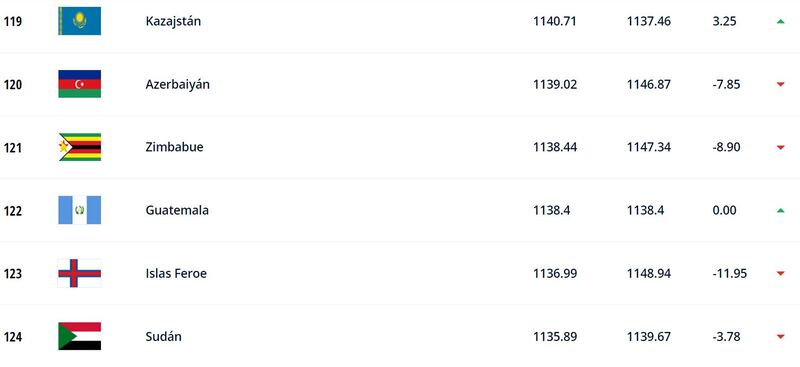This screenshot has width=800, height=367.
Task: Click the Sudan flag icon
Action: 80,336
